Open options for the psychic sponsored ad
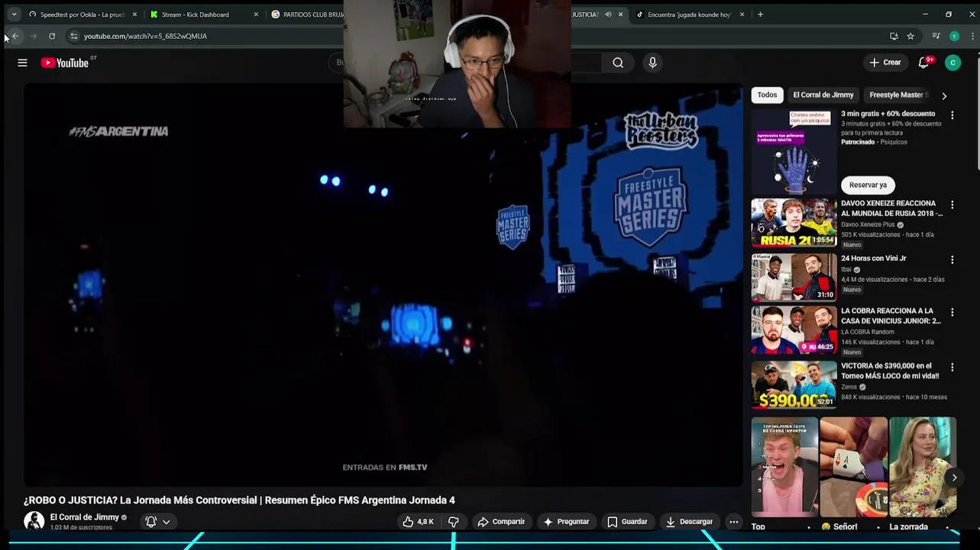 (952, 115)
